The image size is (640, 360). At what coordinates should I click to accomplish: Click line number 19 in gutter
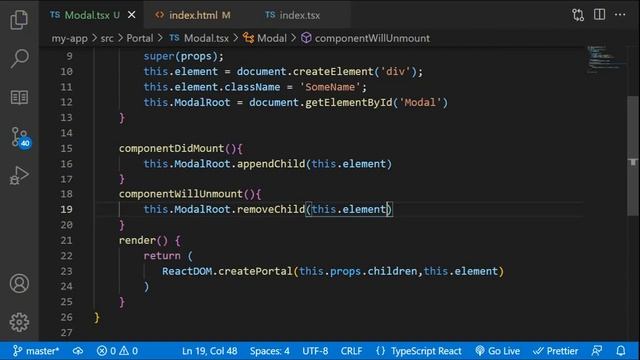click(66, 209)
